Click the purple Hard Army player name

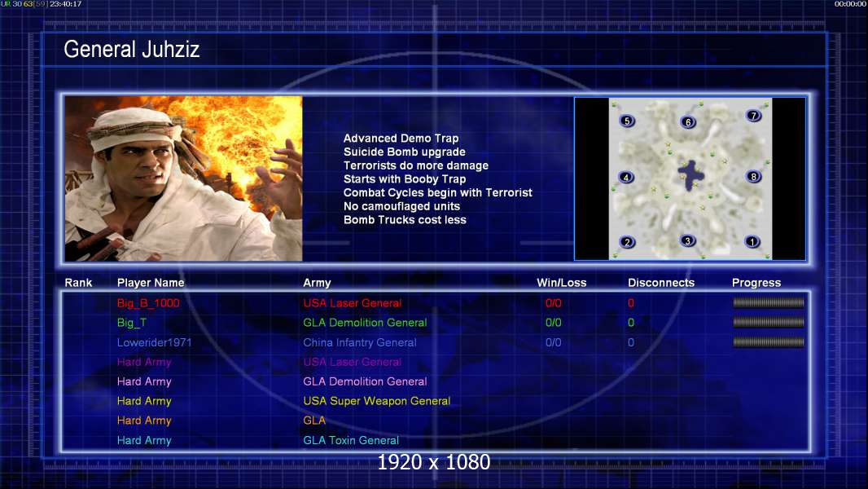click(x=144, y=362)
